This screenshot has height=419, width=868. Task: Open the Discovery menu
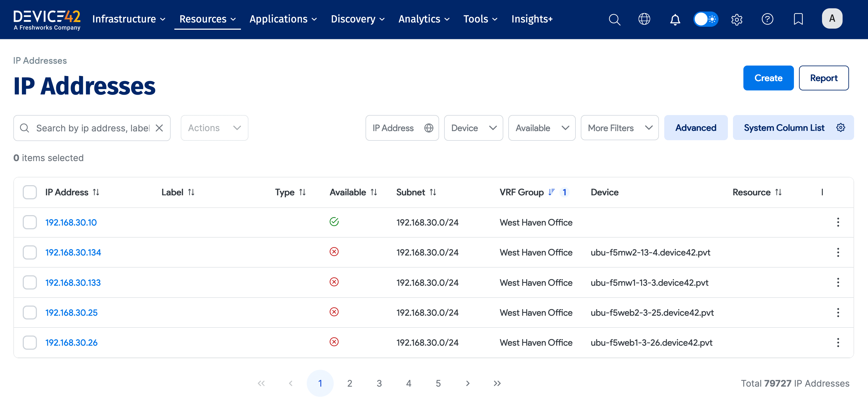pos(358,19)
